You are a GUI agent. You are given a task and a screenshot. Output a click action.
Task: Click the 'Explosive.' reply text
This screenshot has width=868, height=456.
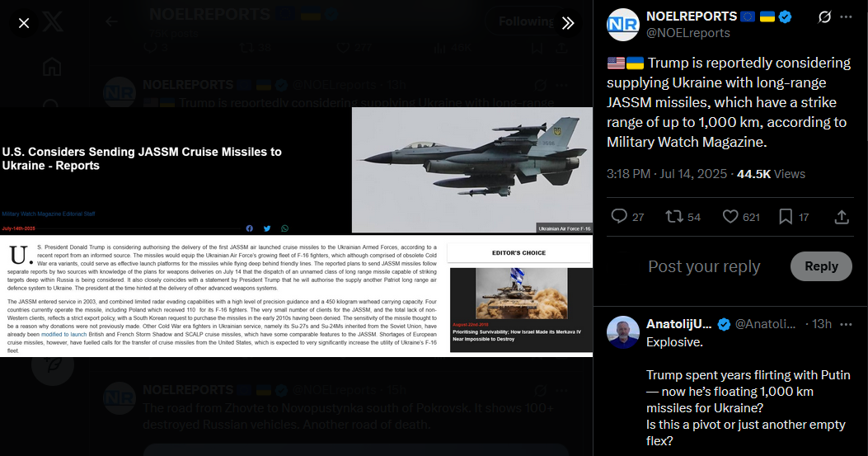point(674,342)
